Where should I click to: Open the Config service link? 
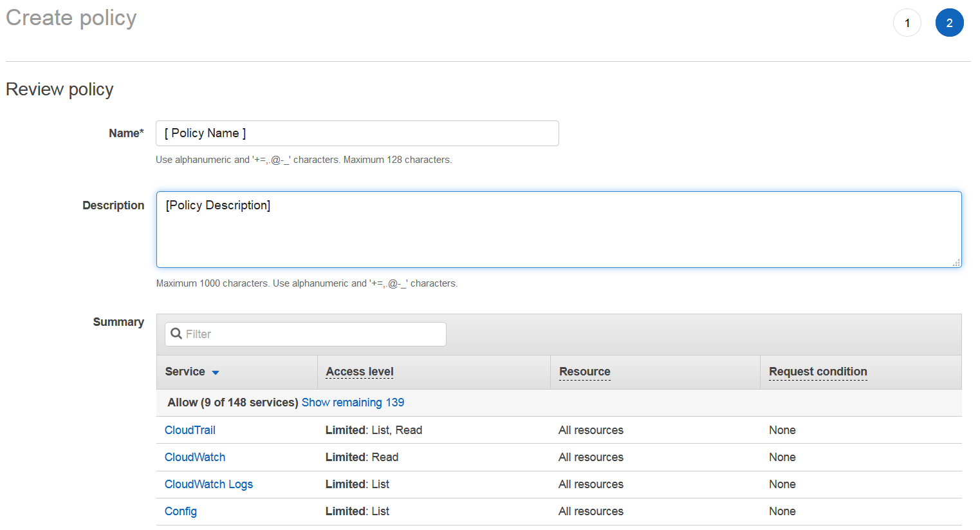pos(181,511)
